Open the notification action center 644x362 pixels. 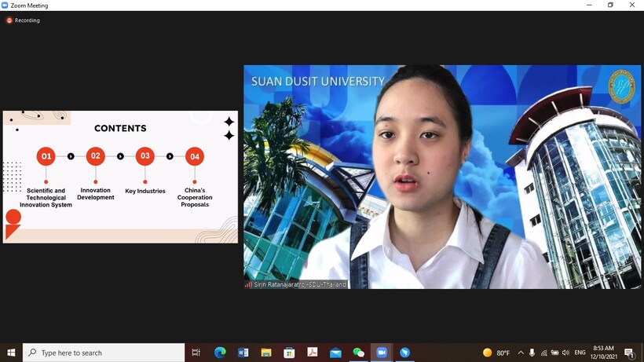629,353
